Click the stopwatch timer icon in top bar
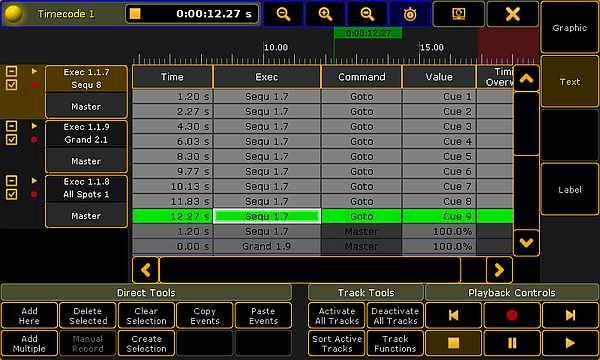 point(410,14)
